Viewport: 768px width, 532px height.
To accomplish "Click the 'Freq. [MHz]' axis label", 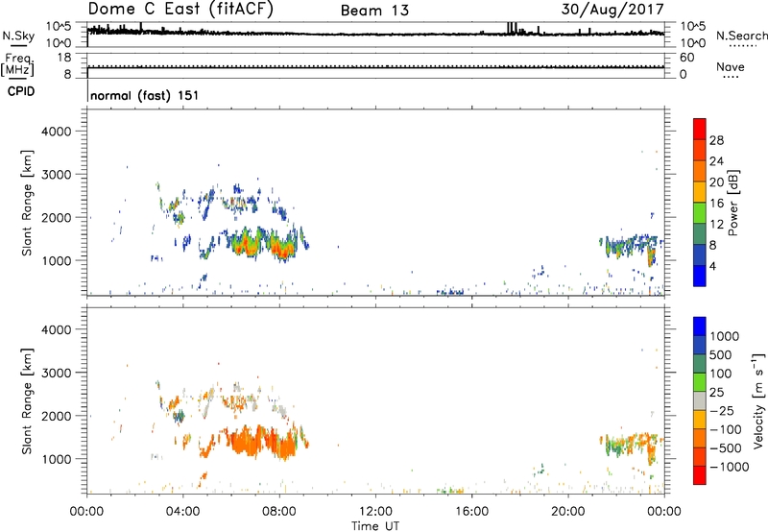I will click(17, 64).
